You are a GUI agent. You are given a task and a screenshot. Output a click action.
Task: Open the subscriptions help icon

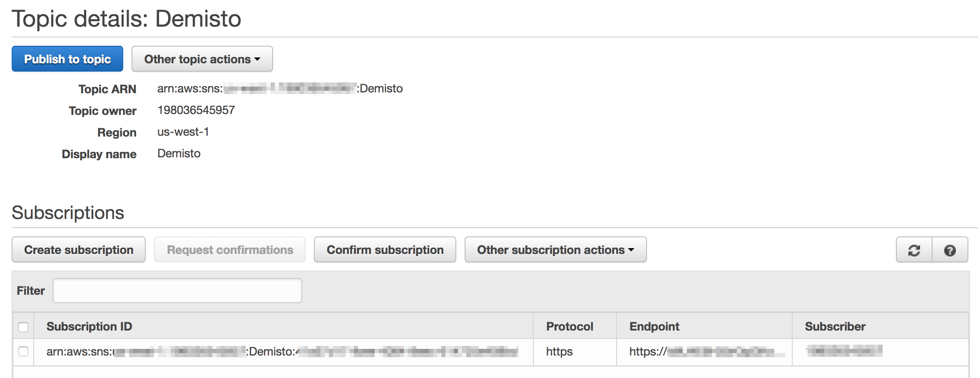tap(950, 250)
